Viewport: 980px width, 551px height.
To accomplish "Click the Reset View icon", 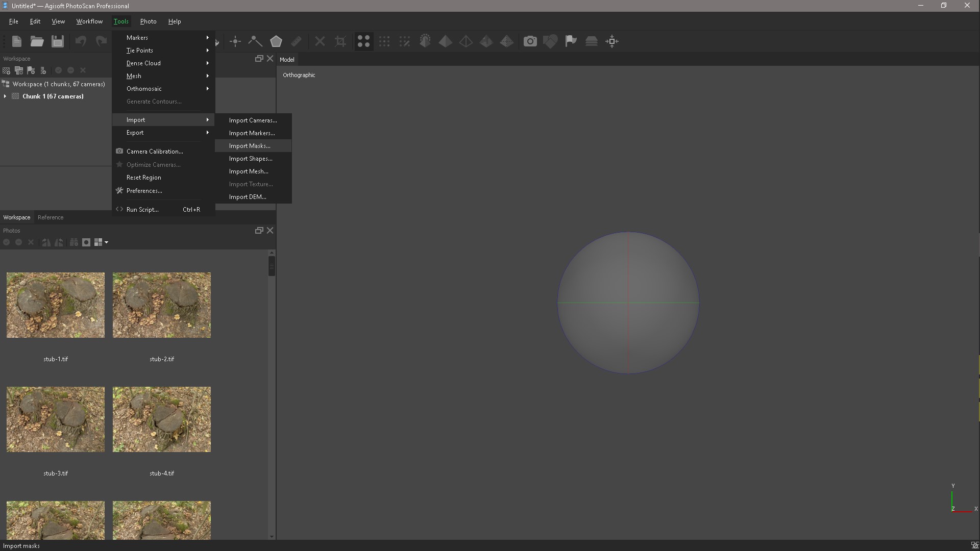I will (x=612, y=41).
